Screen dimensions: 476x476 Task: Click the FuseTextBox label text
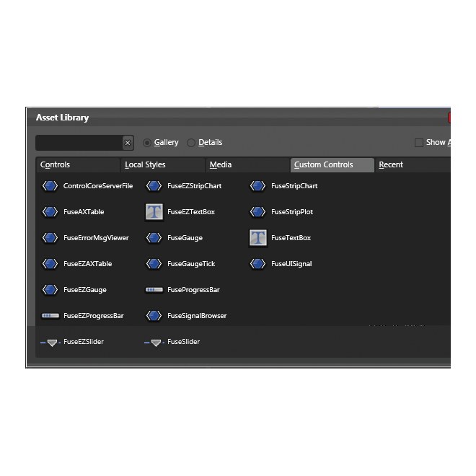(291, 238)
